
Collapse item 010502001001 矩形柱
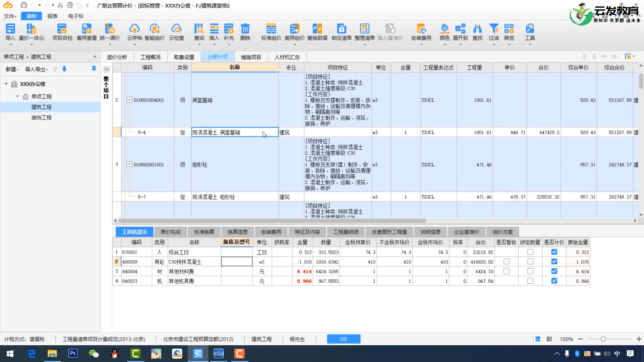click(129, 164)
